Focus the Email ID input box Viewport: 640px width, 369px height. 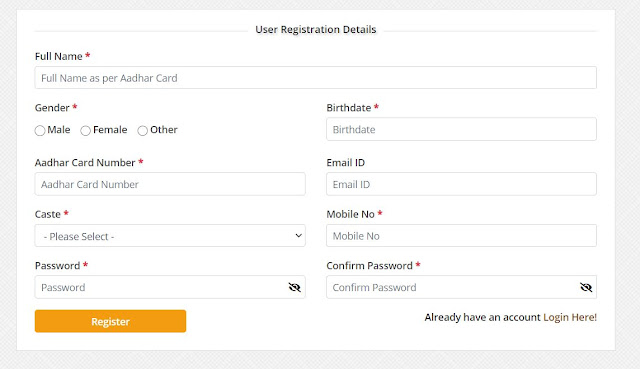pos(461,184)
